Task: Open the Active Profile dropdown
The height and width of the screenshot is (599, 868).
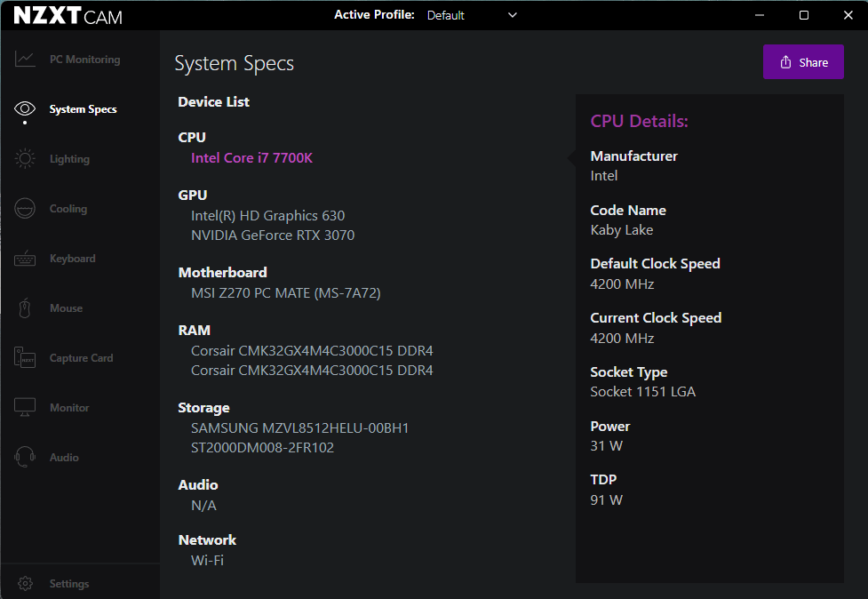Action: pyautogui.click(x=472, y=15)
